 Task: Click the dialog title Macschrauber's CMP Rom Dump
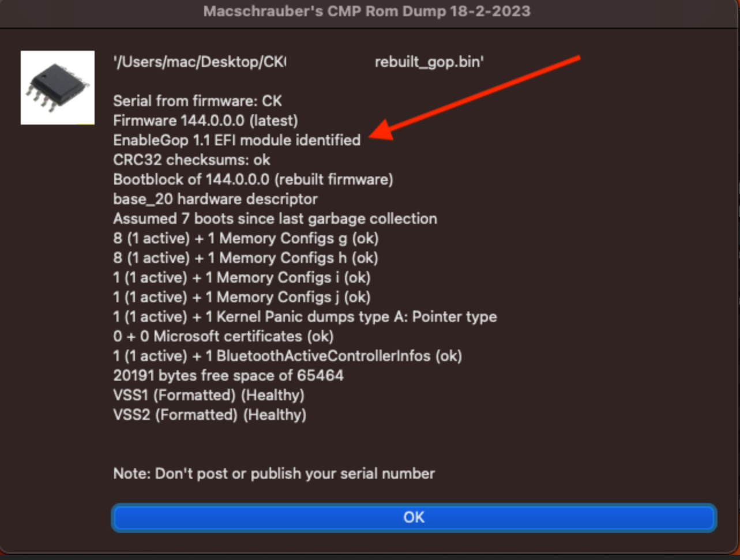coord(367,11)
